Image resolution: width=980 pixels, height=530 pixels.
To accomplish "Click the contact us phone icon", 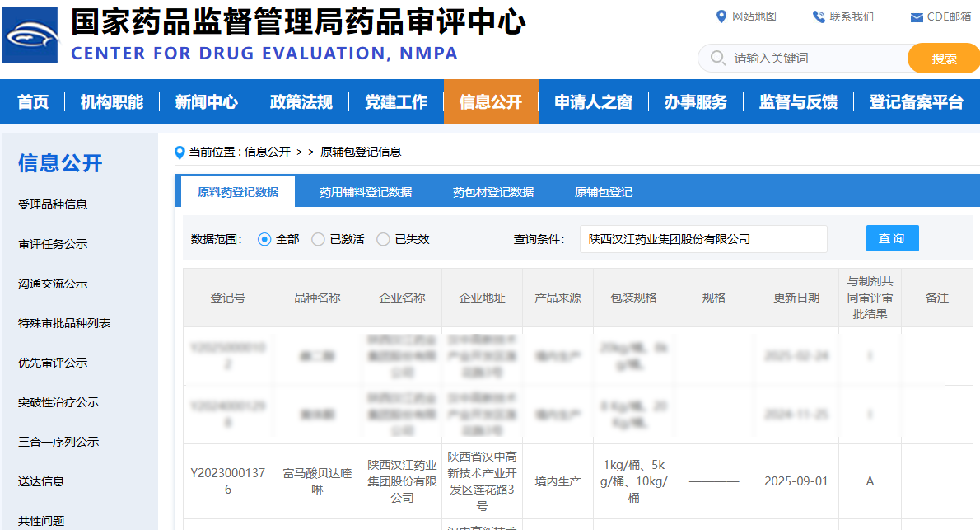I will point(819,16).
